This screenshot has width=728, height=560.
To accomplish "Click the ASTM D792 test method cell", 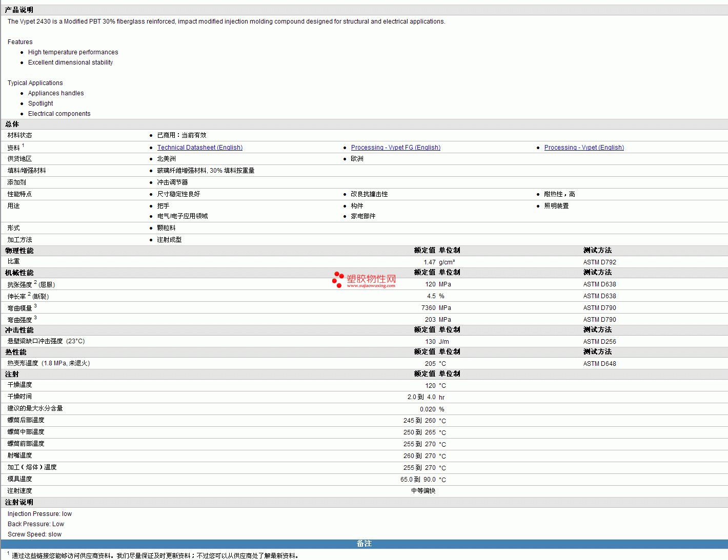I will pos(599,262).
